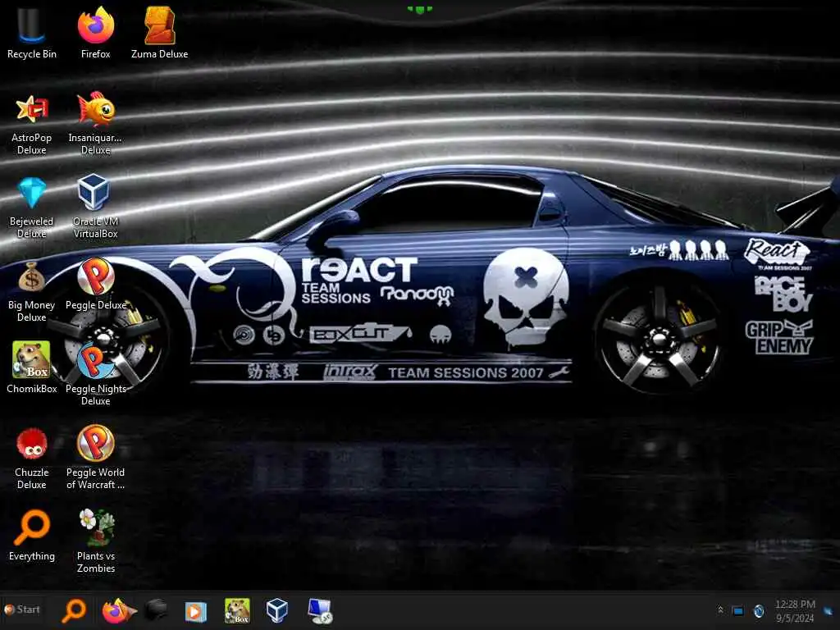Open the Recycle Bin desktop icon
The width and height of the screenshot is (840, 630).
[x=31, y=32]
